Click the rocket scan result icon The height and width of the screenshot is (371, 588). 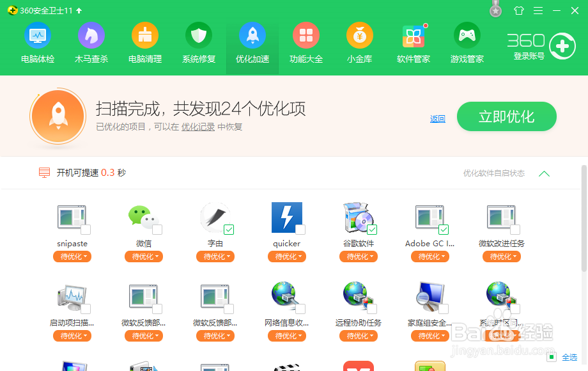(x=58, y=116)
